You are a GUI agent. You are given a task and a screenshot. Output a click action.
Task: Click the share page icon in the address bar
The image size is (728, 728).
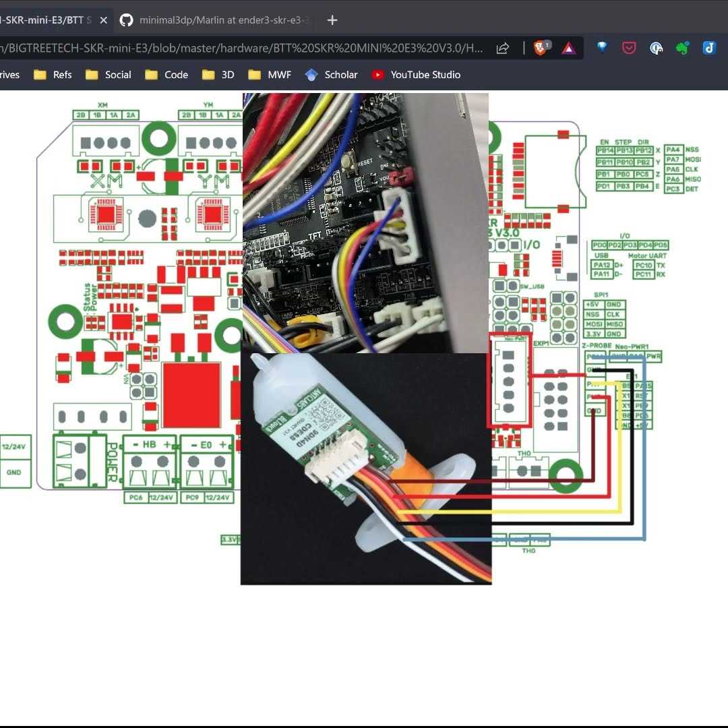tap(503, 48)
